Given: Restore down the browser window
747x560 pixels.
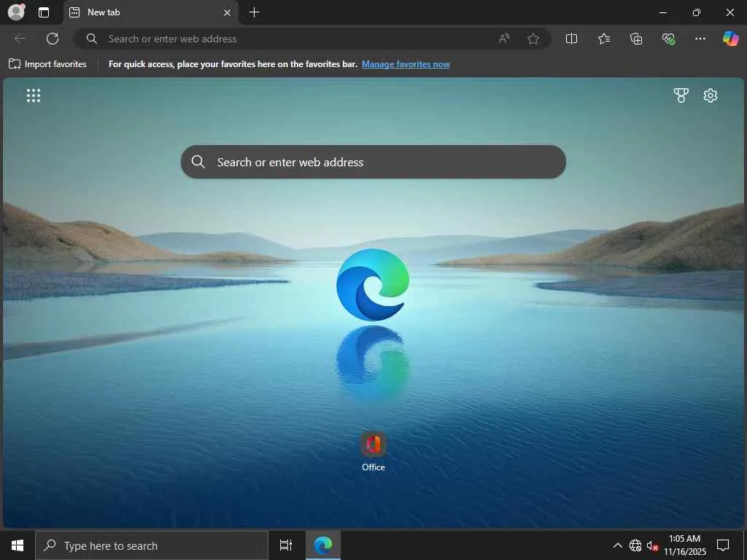Looking at the screenshot, I should pyautogui.click(x=696, y=12).
